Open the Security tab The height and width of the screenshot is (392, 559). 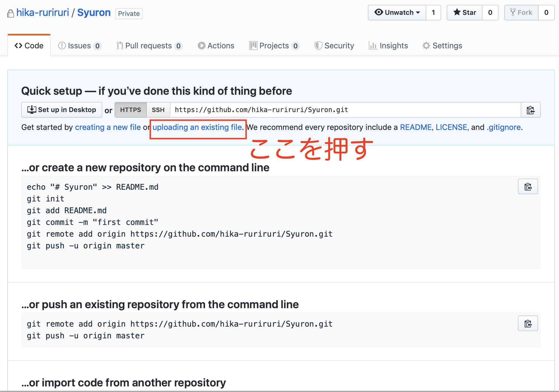click(x=334, y=45)
